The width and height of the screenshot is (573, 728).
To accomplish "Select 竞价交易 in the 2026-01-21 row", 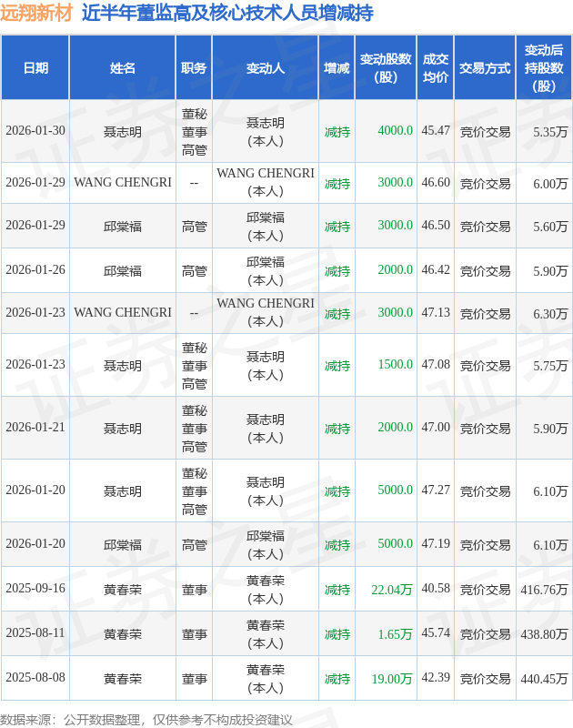I will coord(485,429).
